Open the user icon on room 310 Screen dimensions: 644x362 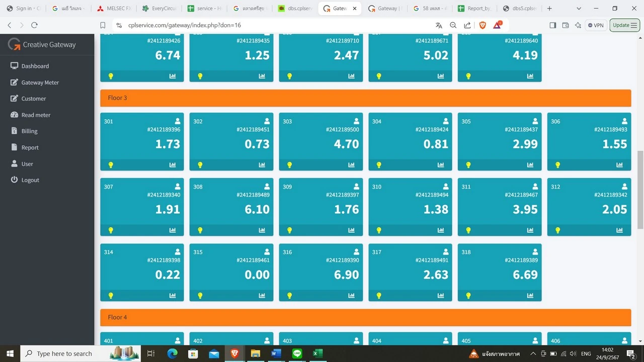tap(446, 187)
